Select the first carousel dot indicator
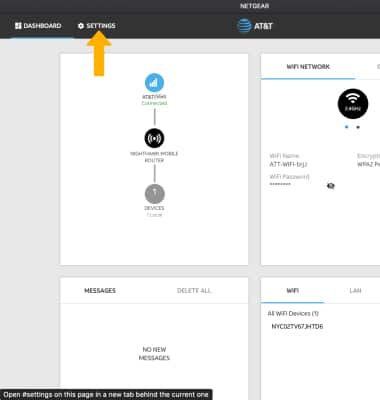This screenshot has width=380, height=400. pyautogui.click(x=347, y=127)
